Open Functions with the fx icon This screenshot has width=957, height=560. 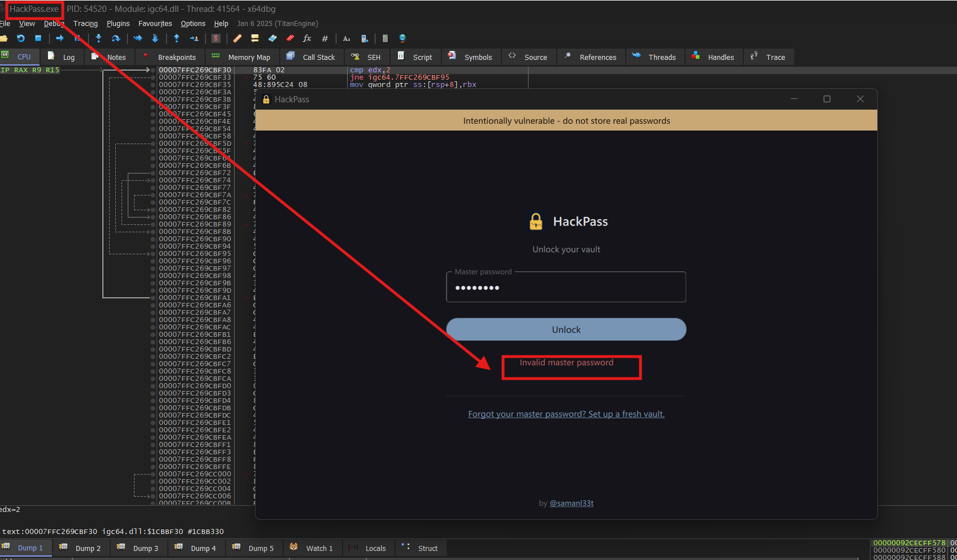(308, 38)
